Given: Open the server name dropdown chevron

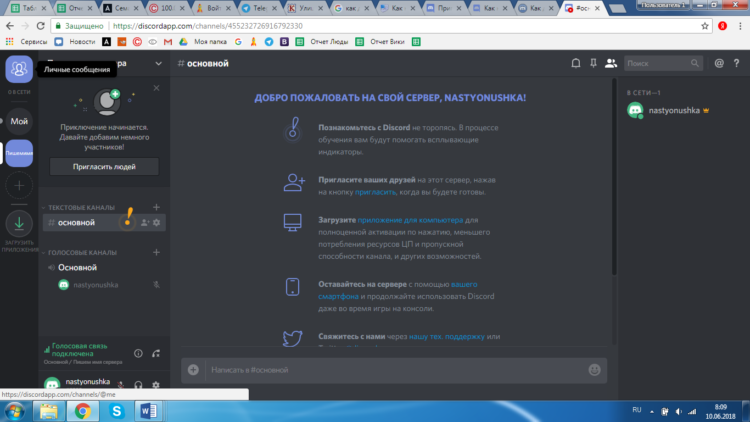Looking at the screenshot, I should 158,64.
